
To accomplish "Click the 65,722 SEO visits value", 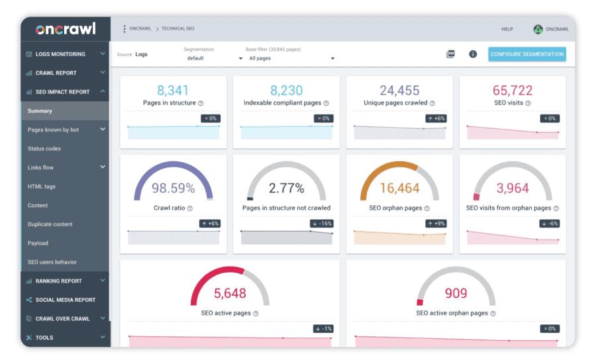I will click(x=513, y=91).
